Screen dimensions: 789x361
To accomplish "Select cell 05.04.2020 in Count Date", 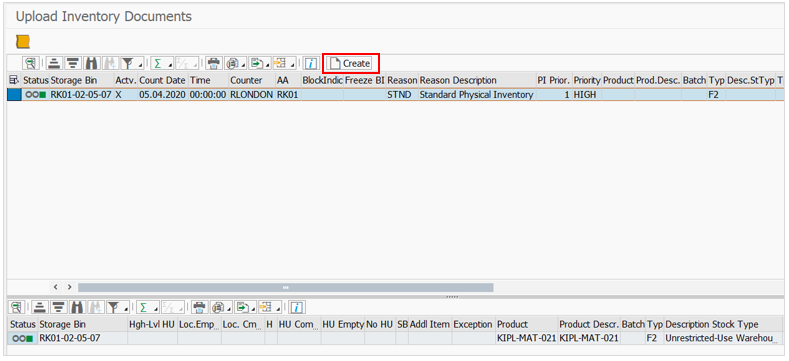I will (x=163, y=94).
